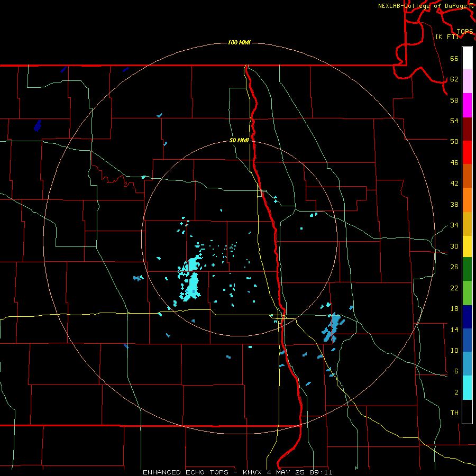This screenshot has width=476, height=476.
Task: Click the bright orange legend swatch
Action: 467,200
